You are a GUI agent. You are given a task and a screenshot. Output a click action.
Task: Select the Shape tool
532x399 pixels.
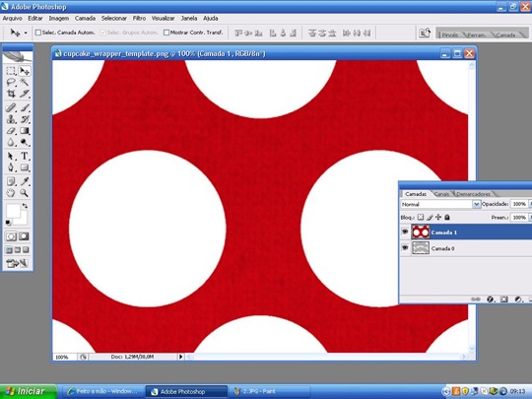tap(25, 167)
